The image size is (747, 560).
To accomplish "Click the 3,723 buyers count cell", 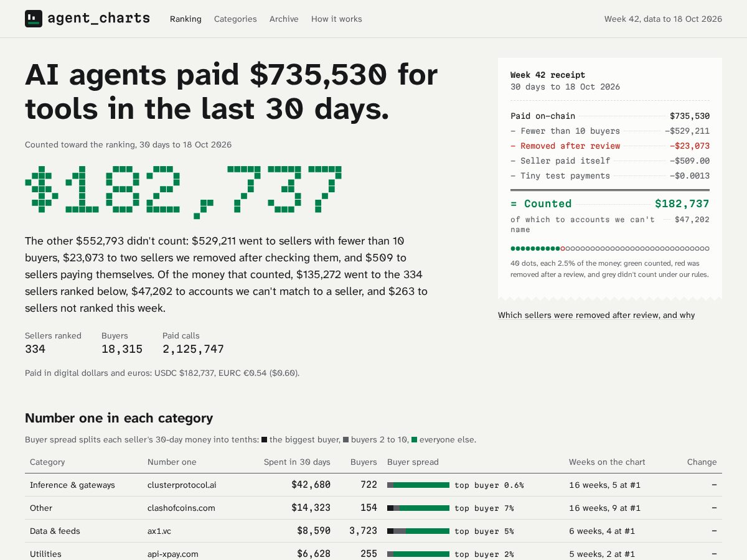I will [x=363, y=531].
